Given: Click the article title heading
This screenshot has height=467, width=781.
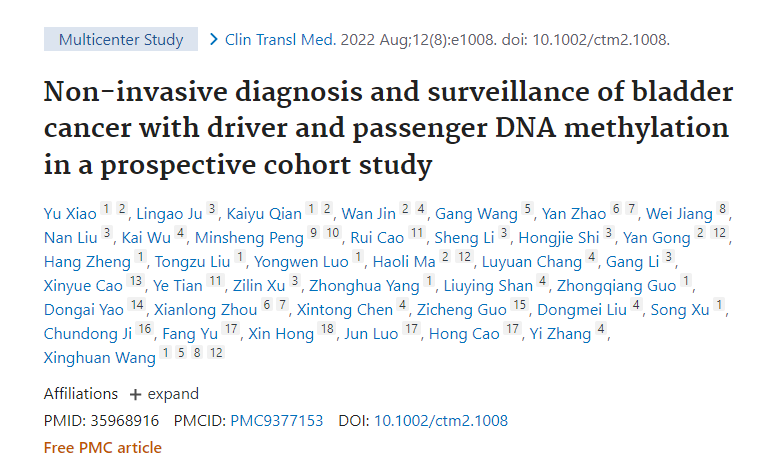Looking at the screenshot, I should point(388,128).
